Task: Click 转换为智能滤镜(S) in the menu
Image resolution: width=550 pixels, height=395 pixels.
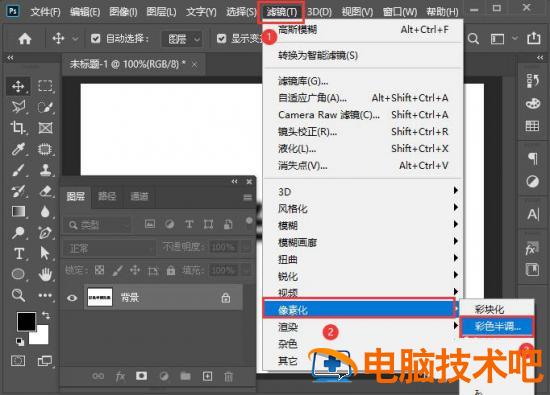Action: coord(362,55)
